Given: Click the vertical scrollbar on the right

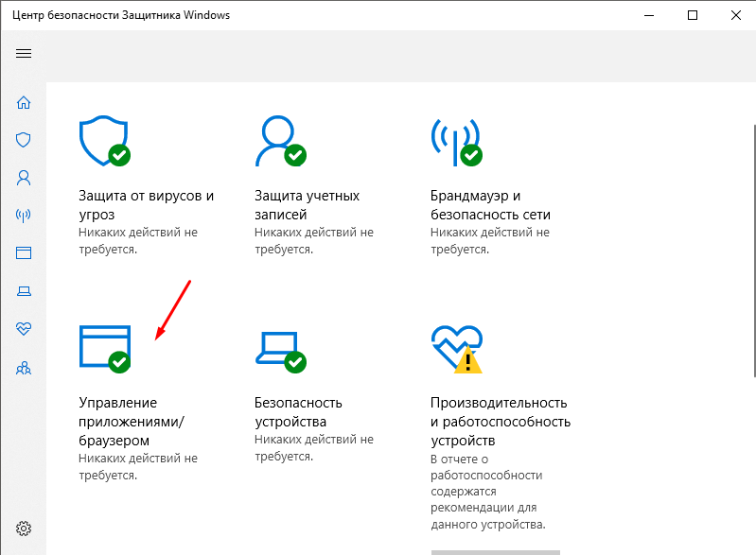Looking at the screenshot, I should pos(754,251).
